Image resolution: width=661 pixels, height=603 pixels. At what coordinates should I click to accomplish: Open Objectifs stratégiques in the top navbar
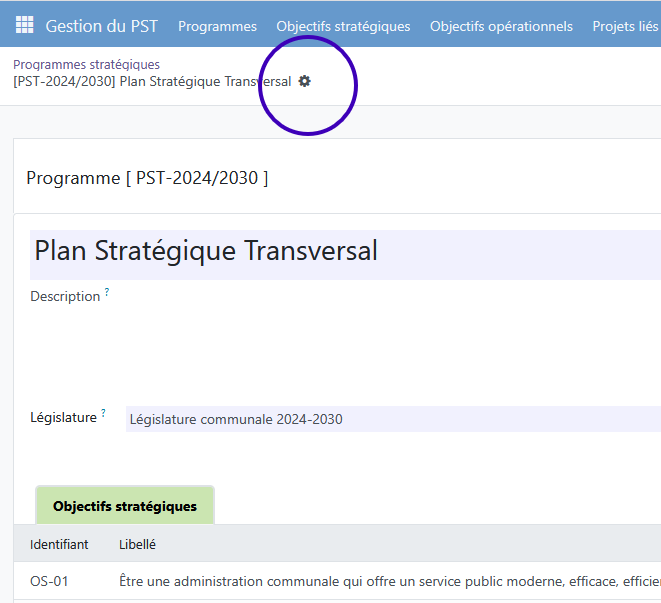(343, 27)
